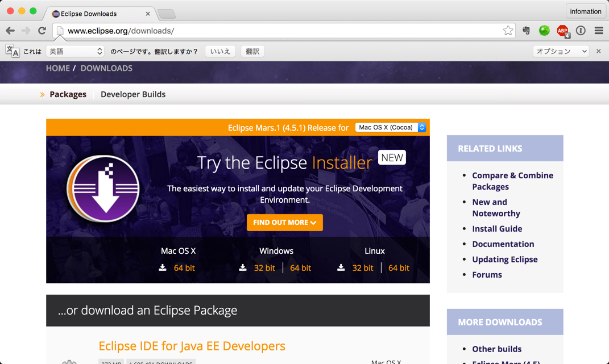Click the translate icon in the translation bar
Viewport: 609px width, 364px height.
click(13, 51)
